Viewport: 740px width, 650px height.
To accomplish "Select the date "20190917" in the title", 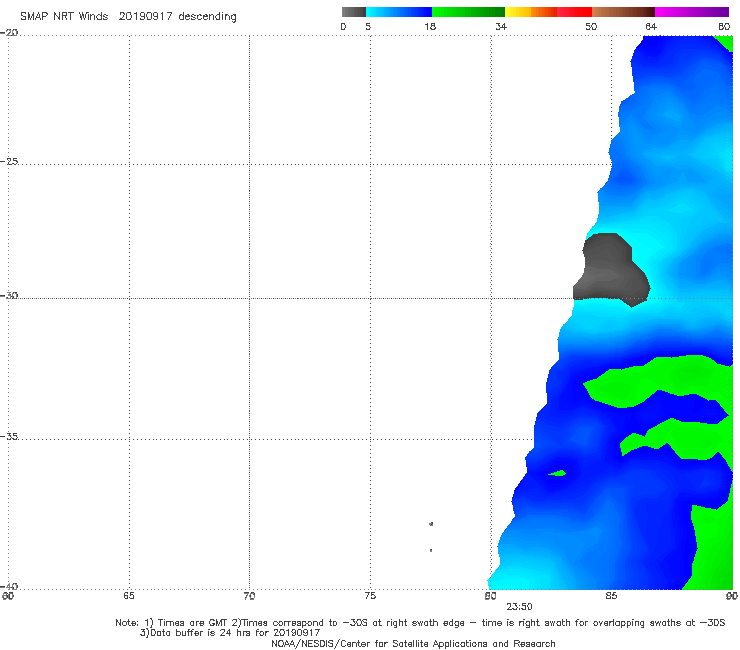I will [x=145, y=16].
